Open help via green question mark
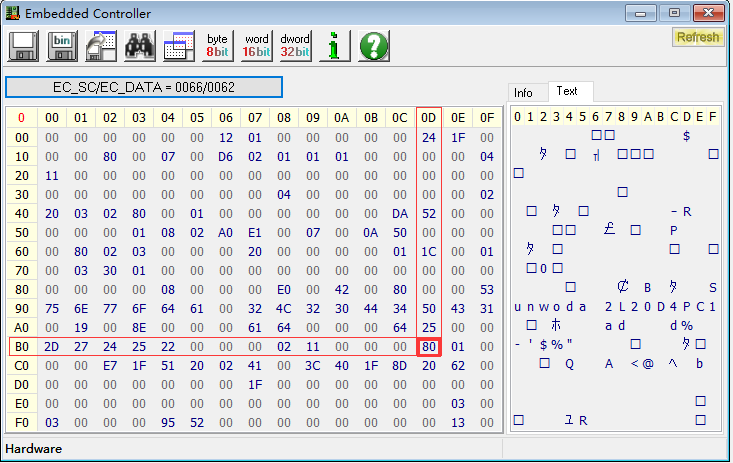 click(x=373, y=45)
